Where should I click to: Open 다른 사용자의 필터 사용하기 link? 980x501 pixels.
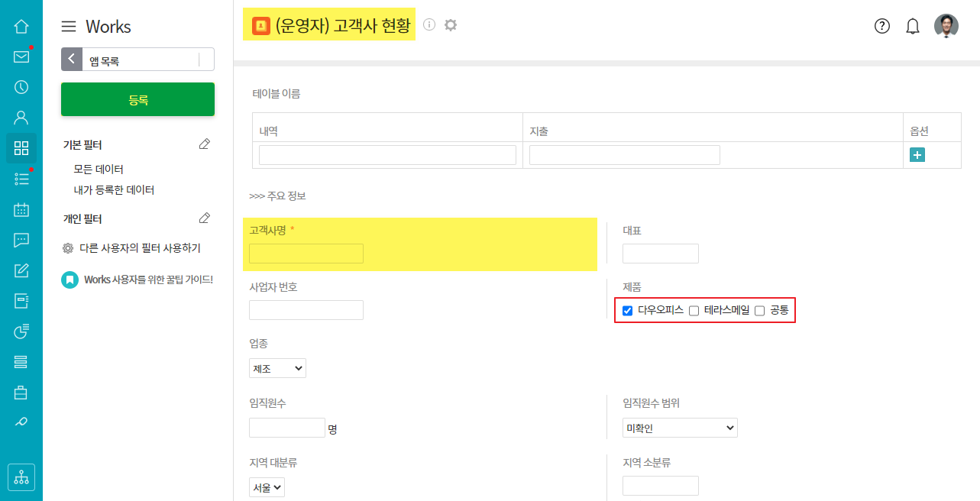140,248
